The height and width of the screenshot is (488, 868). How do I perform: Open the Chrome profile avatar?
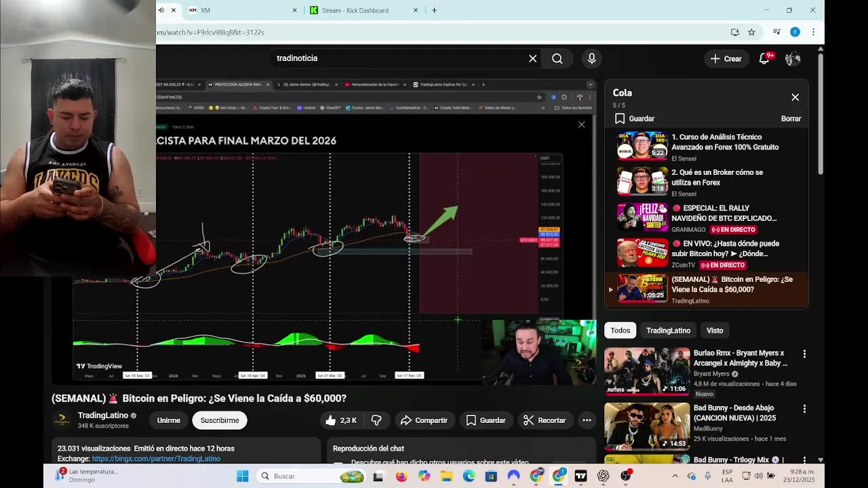[795, 32]
